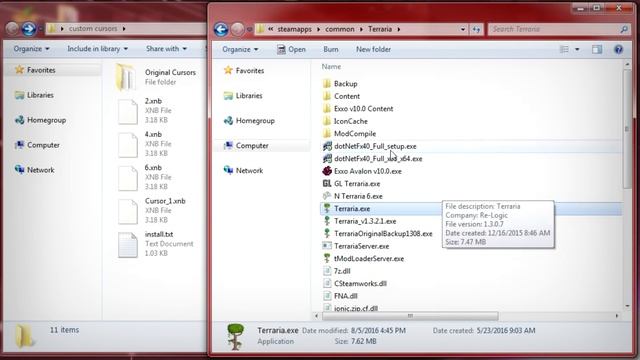Select the Terraria.exe tree icon in list
640x360 pixels.
[327, 209]
